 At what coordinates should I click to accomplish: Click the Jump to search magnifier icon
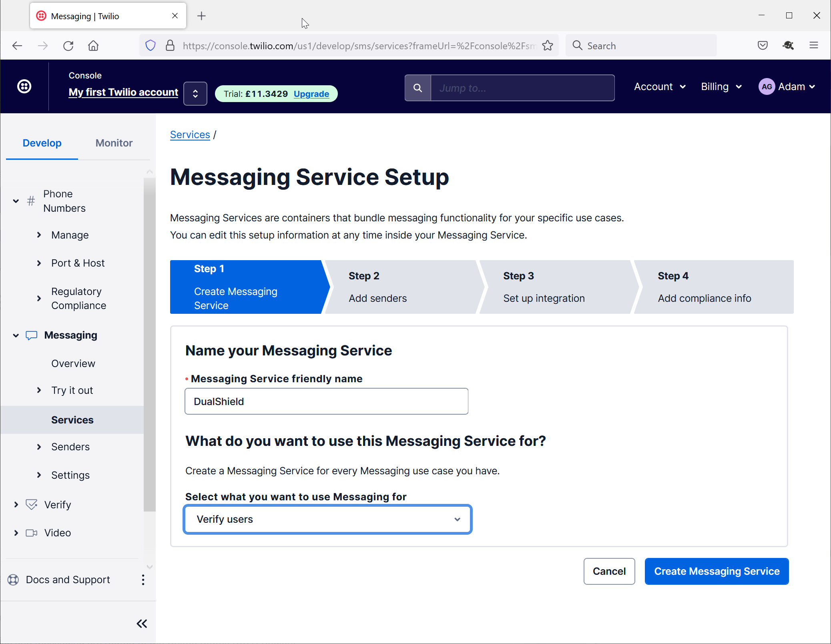point(418,88)
